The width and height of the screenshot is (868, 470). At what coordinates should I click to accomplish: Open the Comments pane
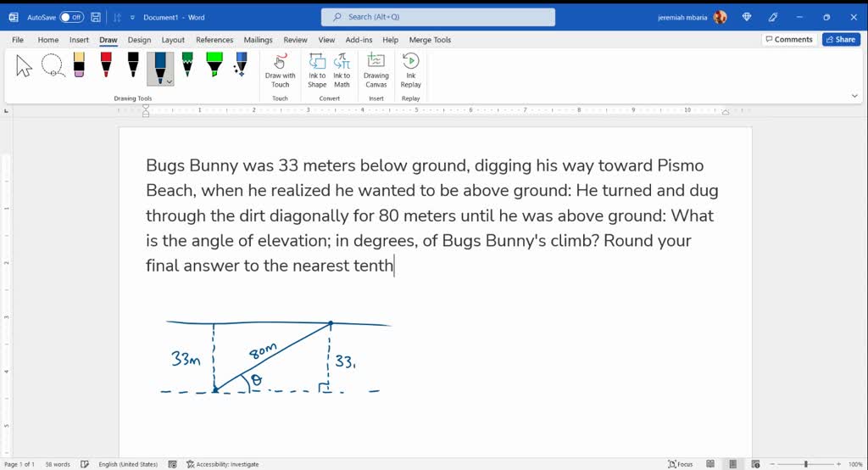[789, 39]
